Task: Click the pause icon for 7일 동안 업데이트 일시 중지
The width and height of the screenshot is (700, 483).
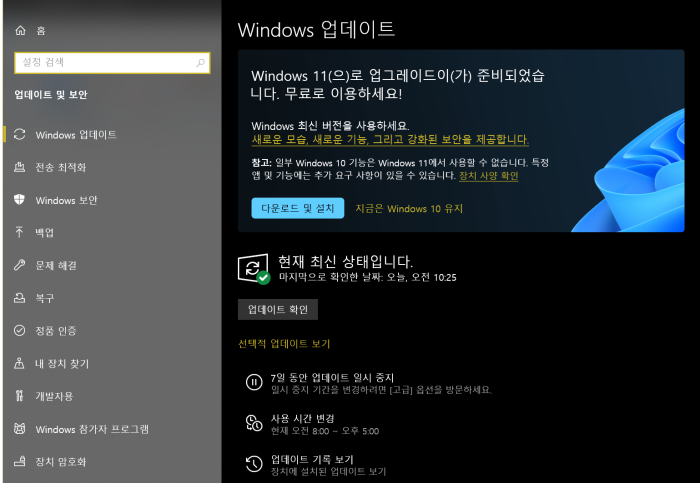Action: [254, 382]
